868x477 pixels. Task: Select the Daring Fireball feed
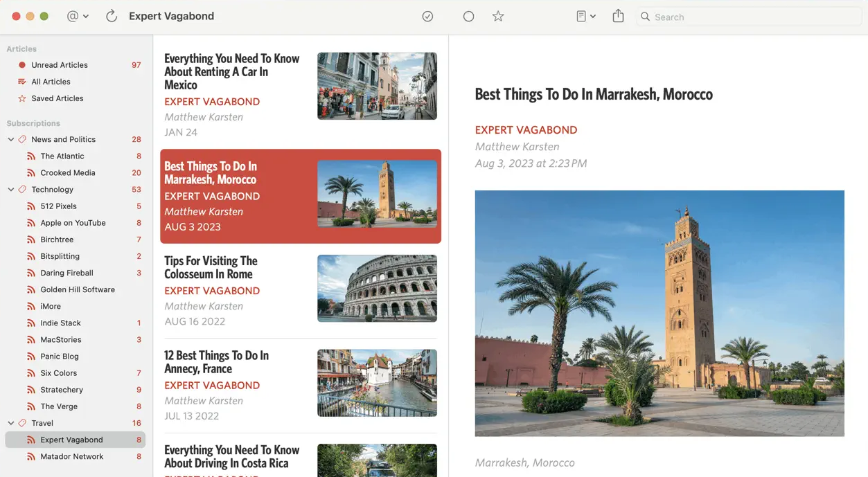coord(67,273)
